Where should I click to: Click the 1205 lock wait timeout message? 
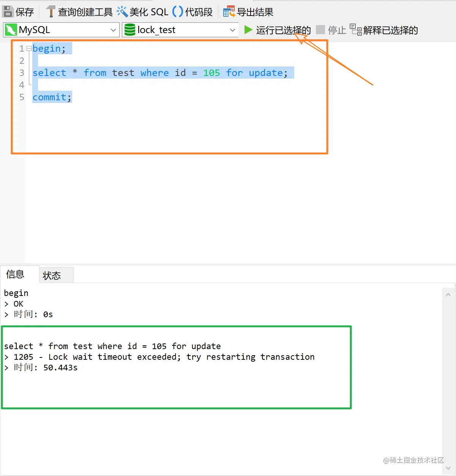159,357
